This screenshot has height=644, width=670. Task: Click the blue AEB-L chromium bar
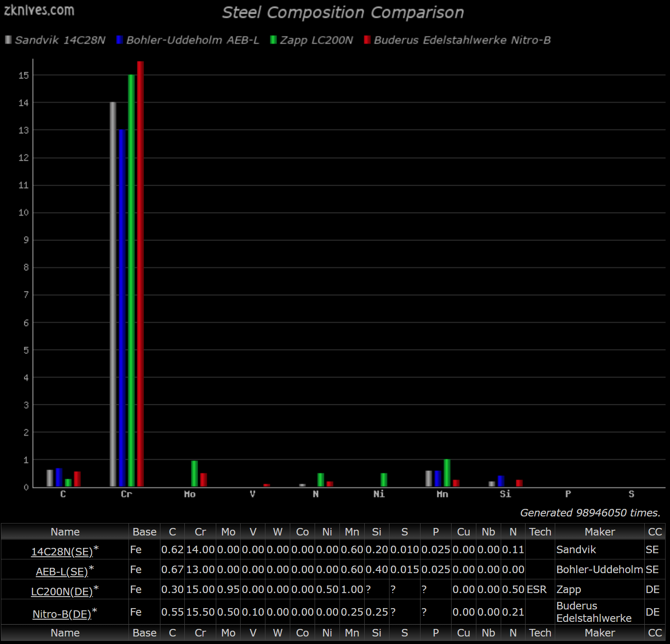122,308
